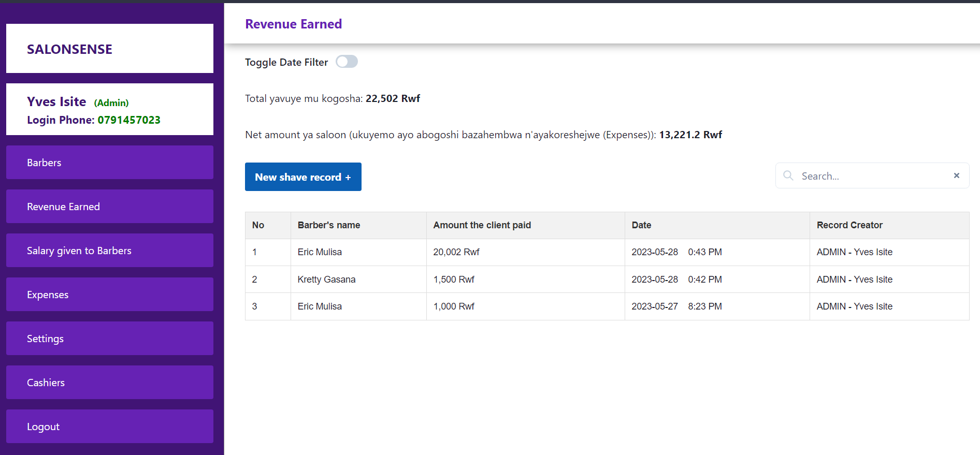This screenshot has width=980, height=455.
Task: Click the Date column header
Action: [x=641, y=225]
